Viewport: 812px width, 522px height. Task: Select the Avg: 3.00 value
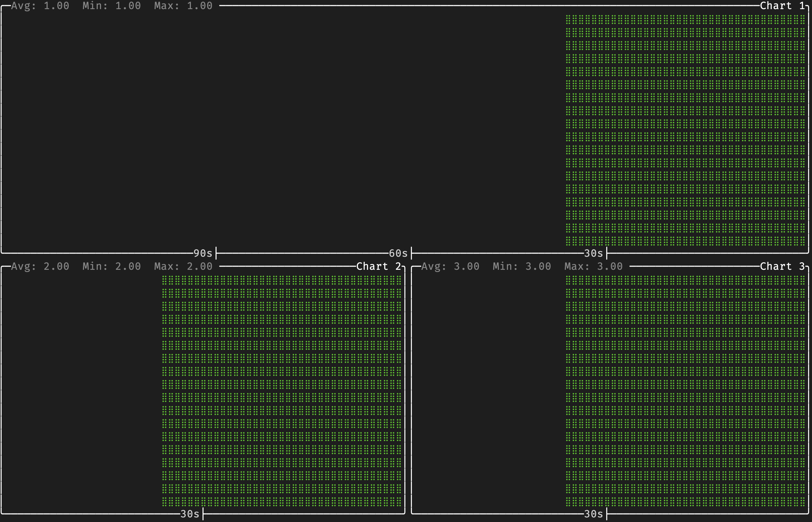(450, 267)
